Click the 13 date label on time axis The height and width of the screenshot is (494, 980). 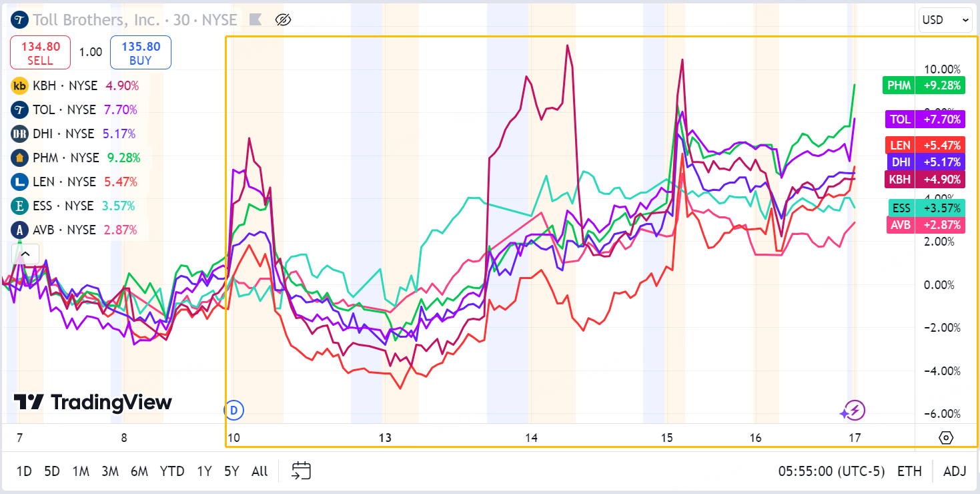coord(385,438)
